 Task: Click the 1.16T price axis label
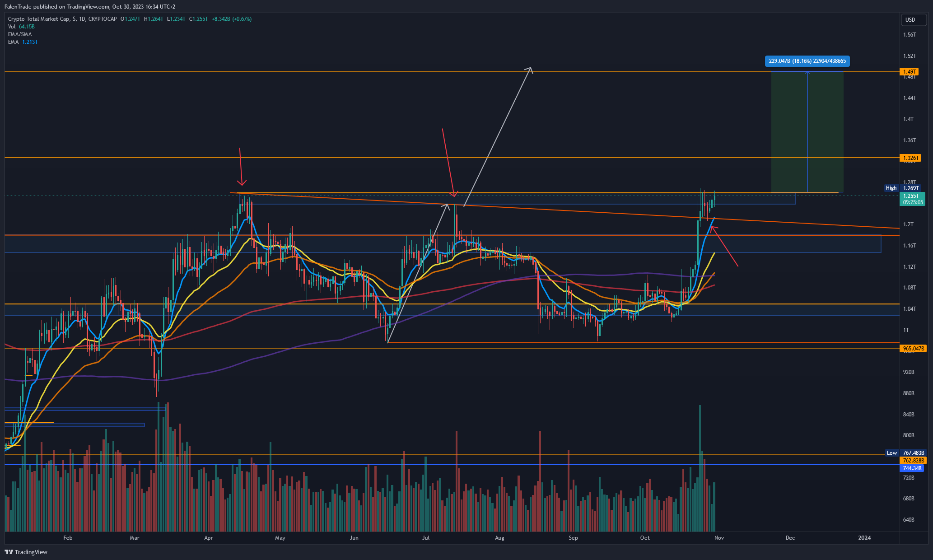point(910,246)
